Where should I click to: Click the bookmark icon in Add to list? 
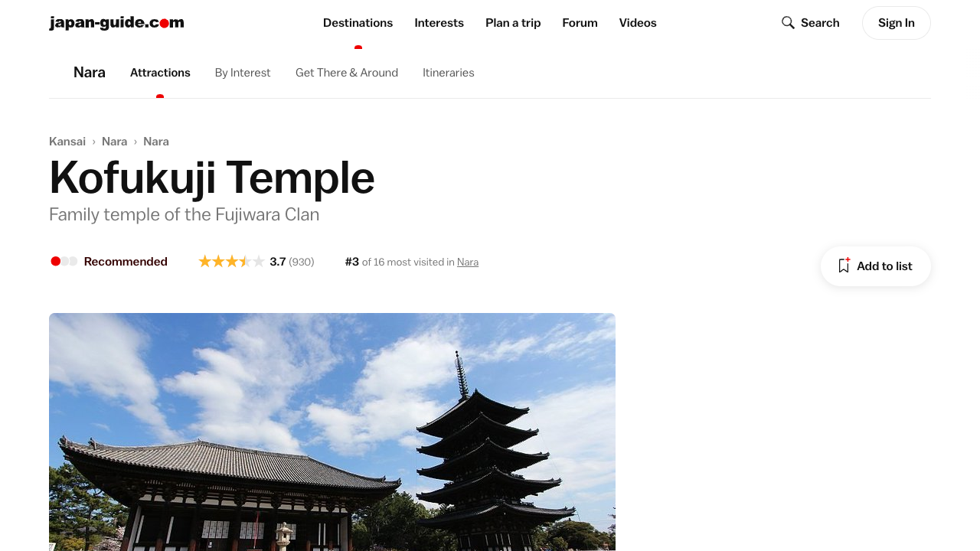(844, 266)
